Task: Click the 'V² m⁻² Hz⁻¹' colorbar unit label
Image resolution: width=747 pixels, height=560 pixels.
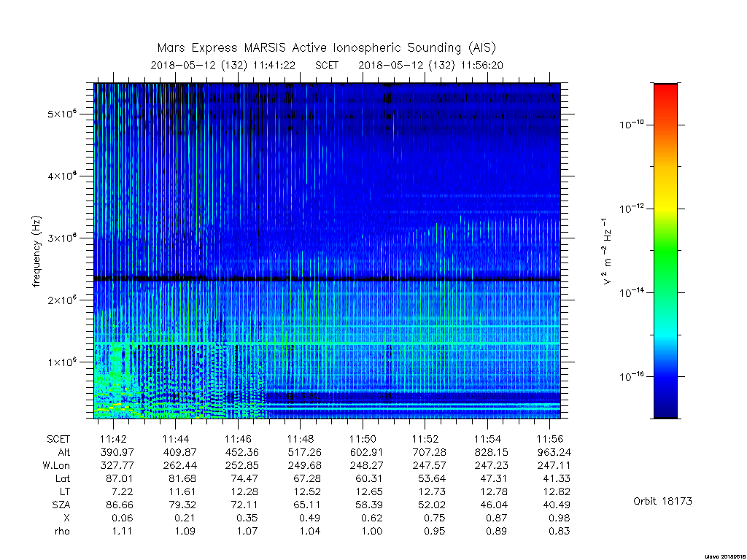Action: (x=605, y=251)
